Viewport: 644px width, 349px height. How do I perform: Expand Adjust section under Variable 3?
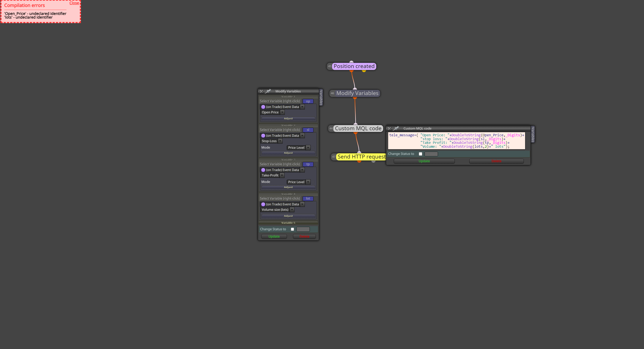point(288,187)
